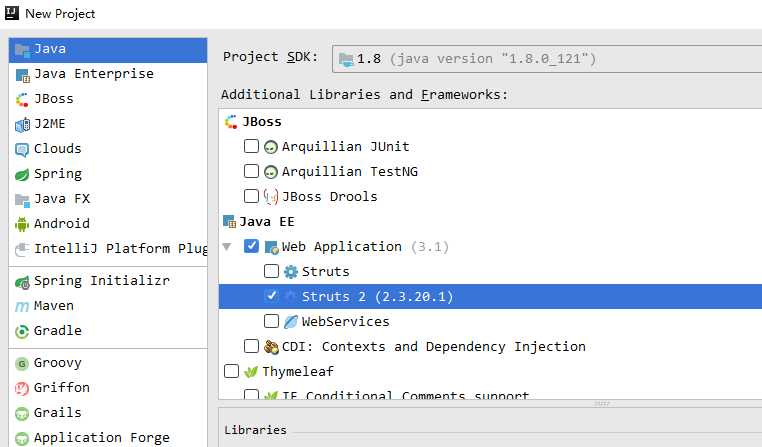Image resolution: width=762 pixels, height=447 pixels.
Task: Open the Project SDK dropdown
Action: (547, 59)
